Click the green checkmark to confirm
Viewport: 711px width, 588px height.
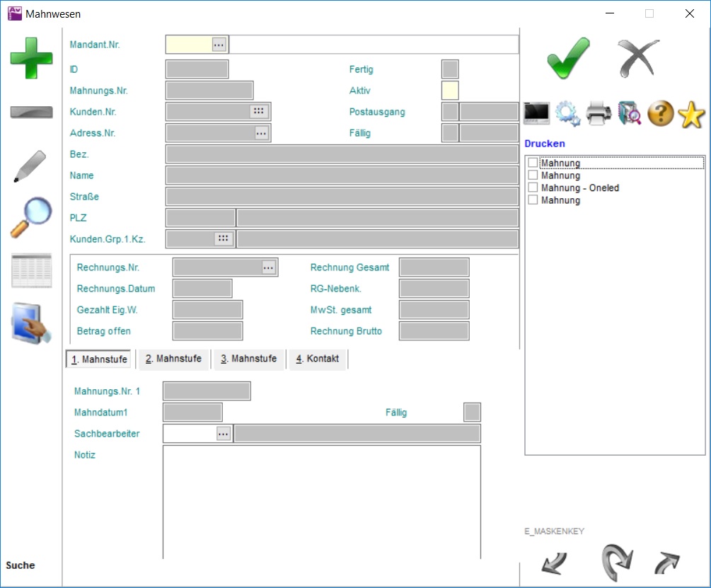pos(568,58)
